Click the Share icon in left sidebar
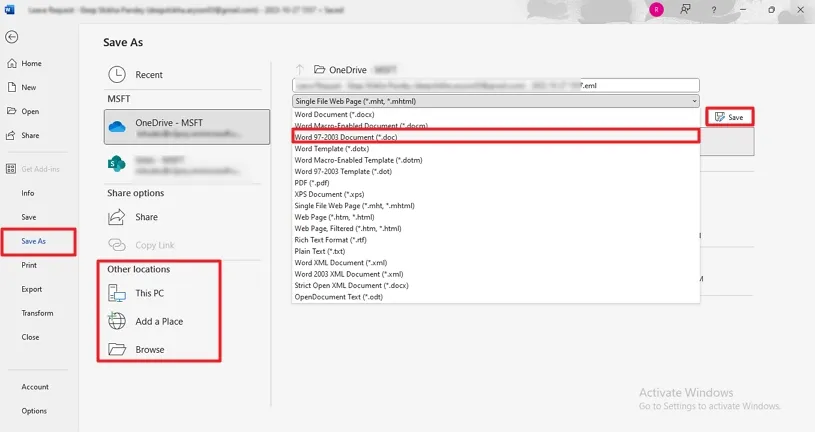This screenshot has width=815, height=432. tap(11, 135)
